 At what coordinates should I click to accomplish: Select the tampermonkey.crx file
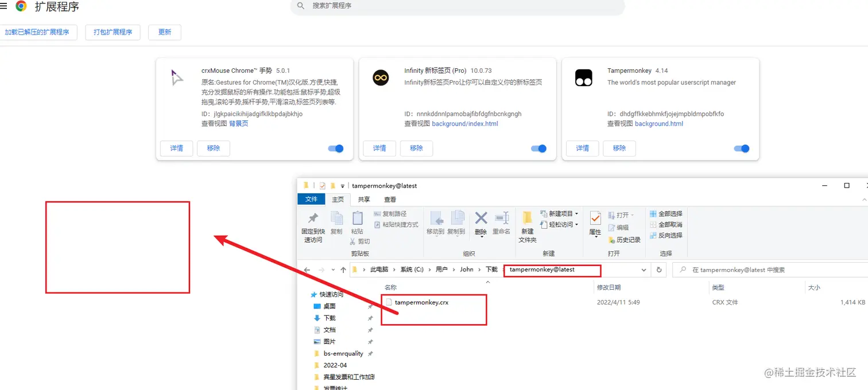(421, 302)
